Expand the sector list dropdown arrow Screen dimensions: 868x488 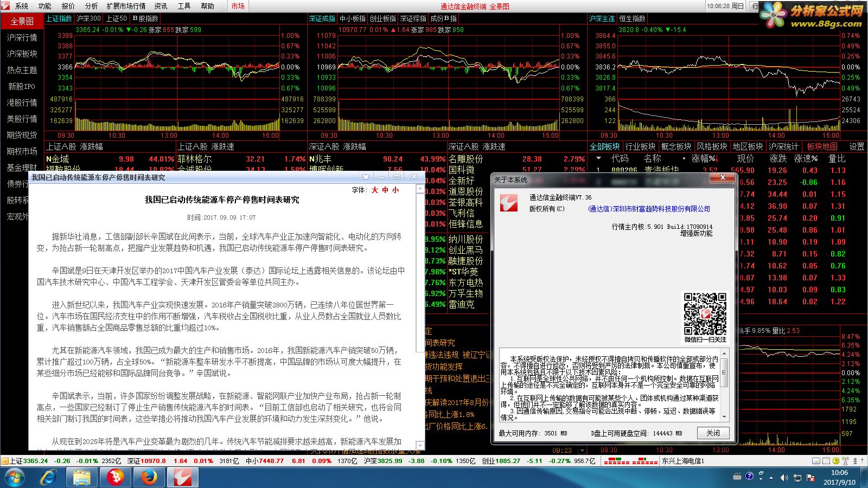pos(598,158)
